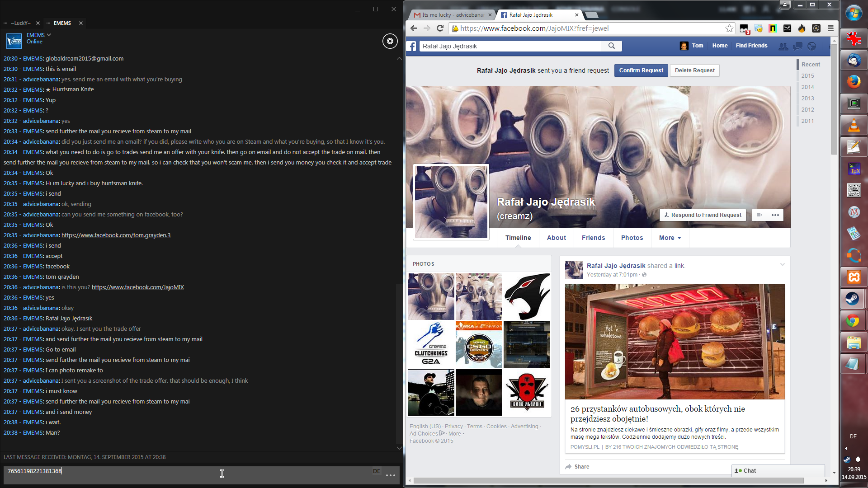868x488 pixels.
Task: Click Facebook search magnifier icon
Action: 611,46
